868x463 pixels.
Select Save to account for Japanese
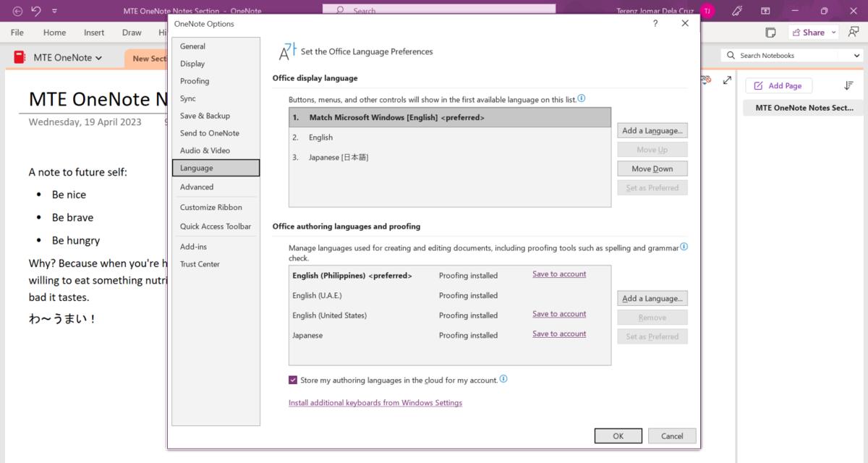(558, 334)
